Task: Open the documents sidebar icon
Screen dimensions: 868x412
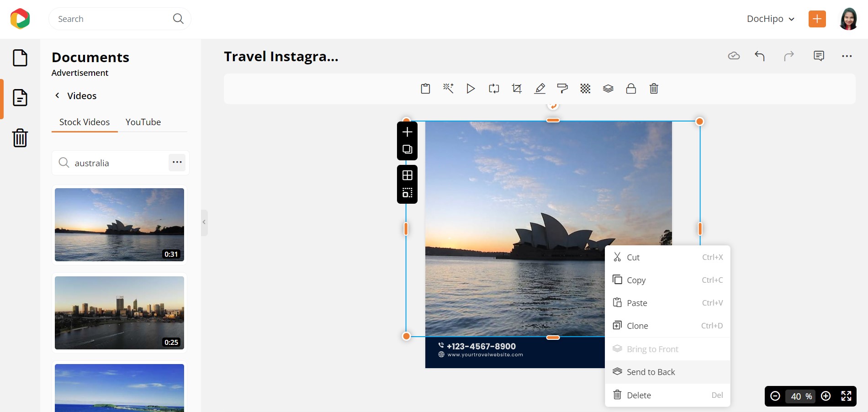Action: click(20, 98)
